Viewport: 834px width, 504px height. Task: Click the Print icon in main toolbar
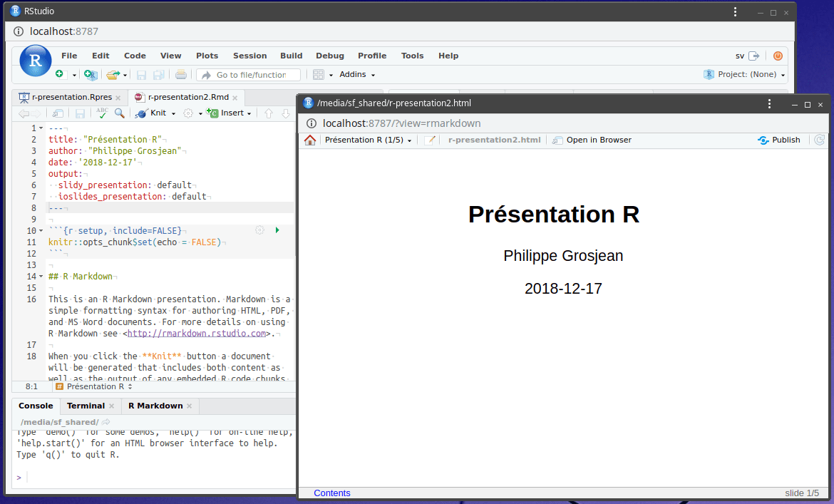coord(181,74)
